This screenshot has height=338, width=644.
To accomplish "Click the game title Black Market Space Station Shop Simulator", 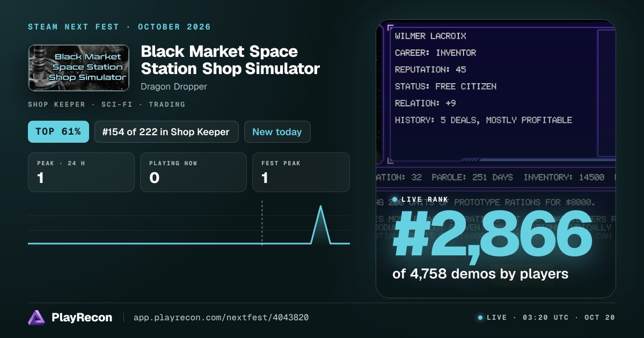I will click(x=230, y=60).
